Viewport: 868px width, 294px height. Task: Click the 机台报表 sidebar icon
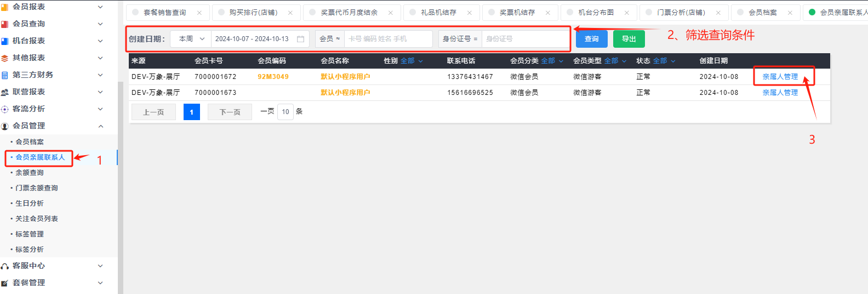click(x=4, y=41)
